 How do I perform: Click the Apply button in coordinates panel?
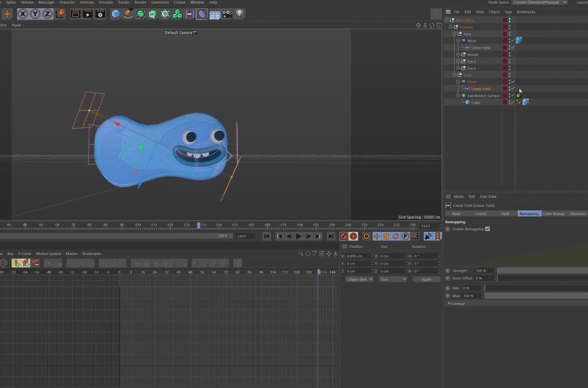click(426, 279)
